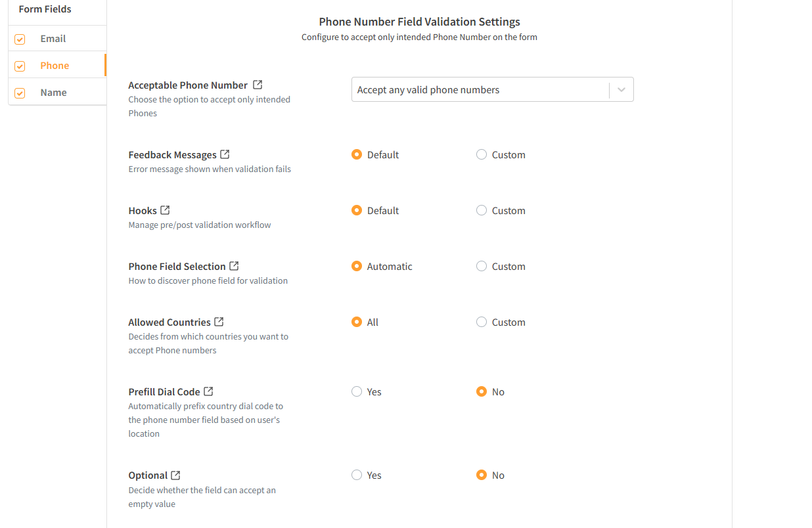Choose Custom for Phone Field Selection
Image resolution: width=812 pixels, height=528 pixels.
481,265
